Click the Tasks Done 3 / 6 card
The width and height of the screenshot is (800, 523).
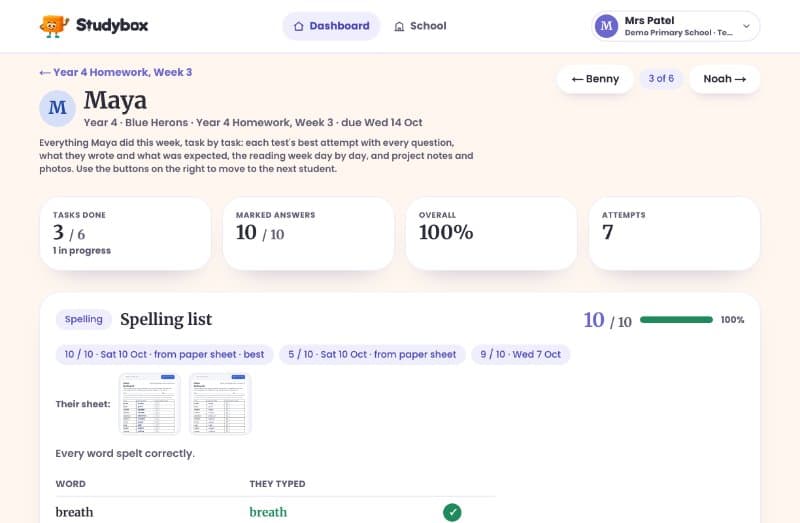125,234
